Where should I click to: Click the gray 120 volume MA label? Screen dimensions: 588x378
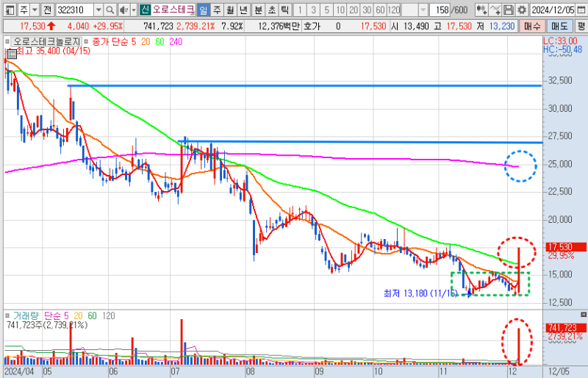[x=108, y=315]
